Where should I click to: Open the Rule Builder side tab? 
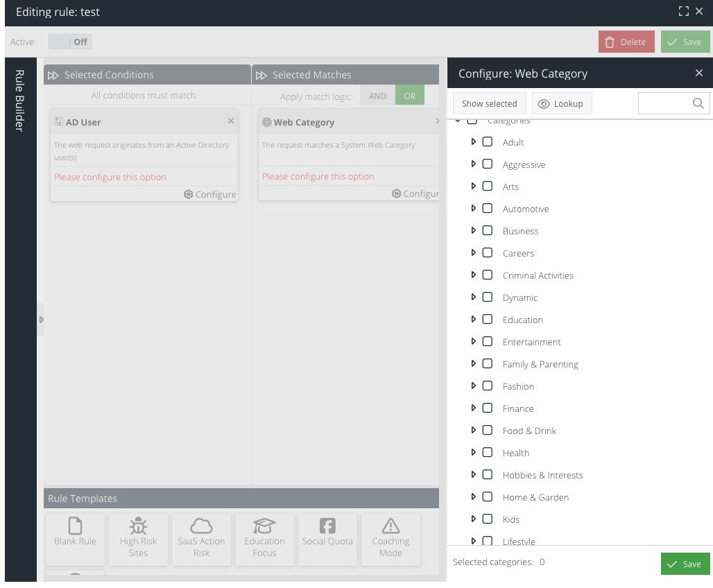tap(20, 101)
